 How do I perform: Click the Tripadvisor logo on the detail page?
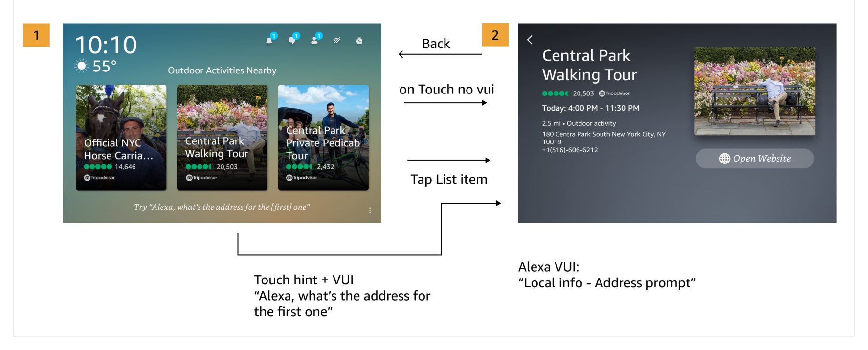pyautogui.click(x=615, y=93)
